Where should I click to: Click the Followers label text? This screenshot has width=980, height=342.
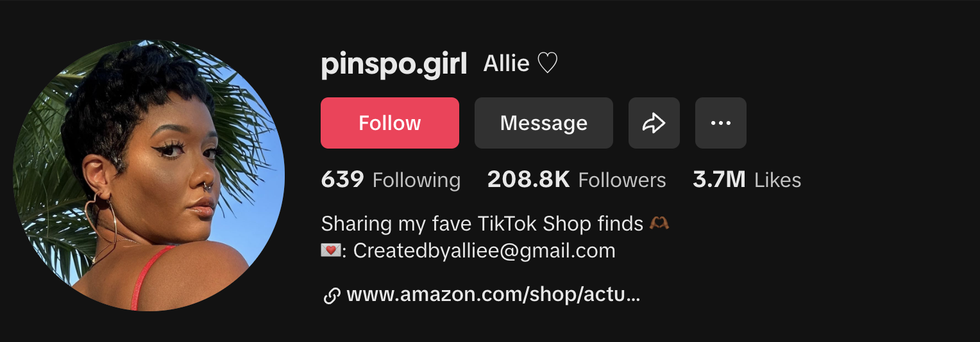pyautogui.click(x=622, y=180)
